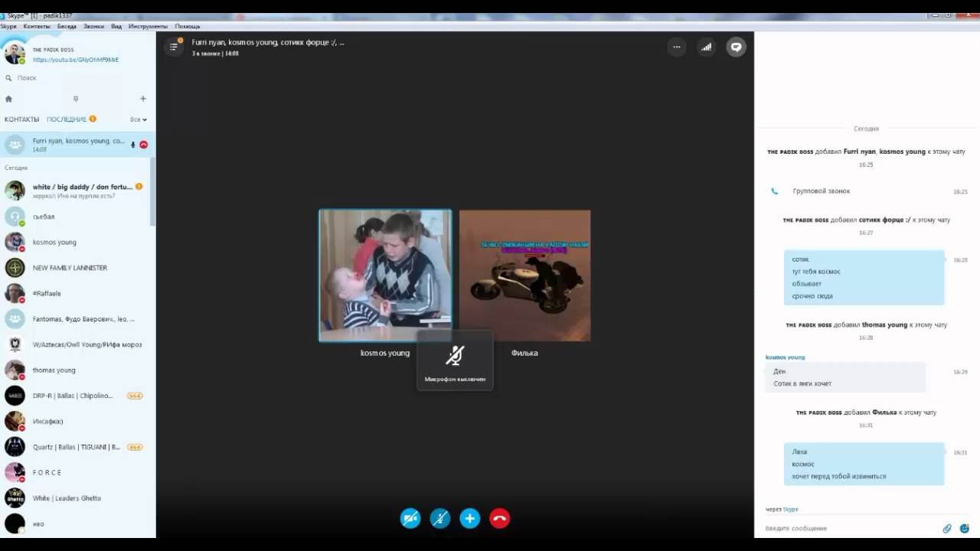Viewport: 980px width, 551px height.
Task: Show the participants list icon in the call header
Action: point(174,47)
